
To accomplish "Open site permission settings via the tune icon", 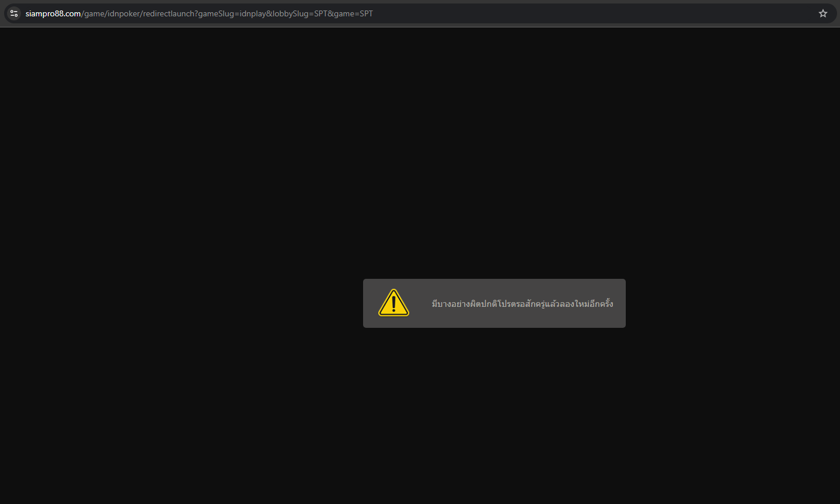I will point(13,13).
